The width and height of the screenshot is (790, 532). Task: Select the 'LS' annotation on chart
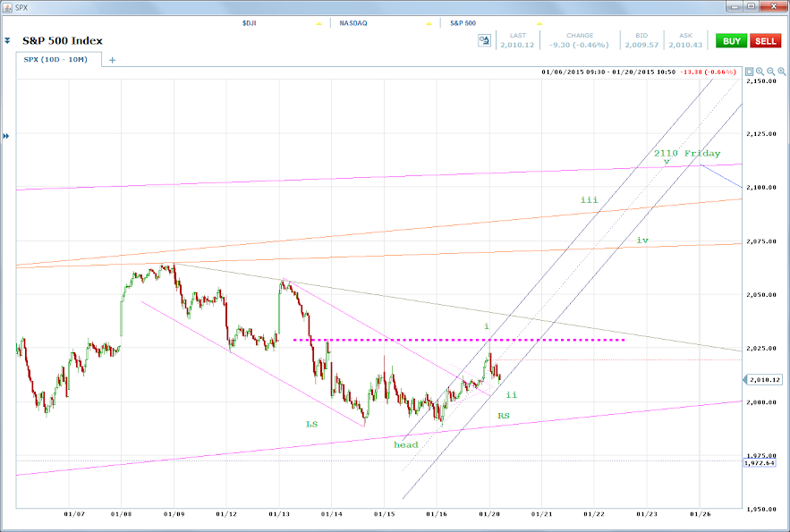point(312,425)
